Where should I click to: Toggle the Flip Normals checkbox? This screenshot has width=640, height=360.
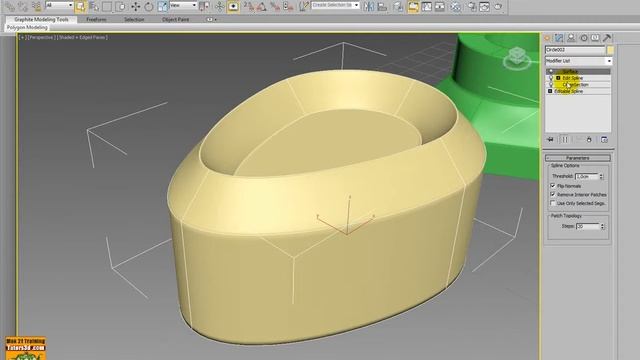(x=553, y=186)
